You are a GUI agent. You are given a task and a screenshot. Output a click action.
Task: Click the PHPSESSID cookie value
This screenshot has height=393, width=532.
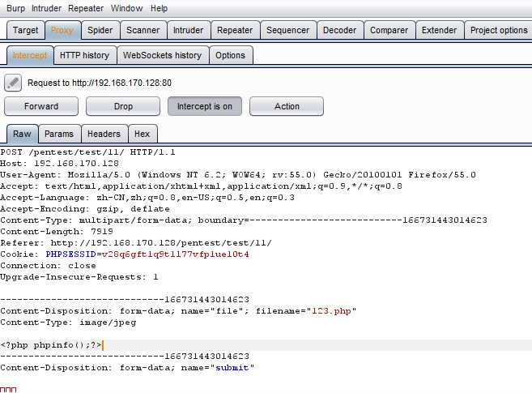click(x=176, y=254)
